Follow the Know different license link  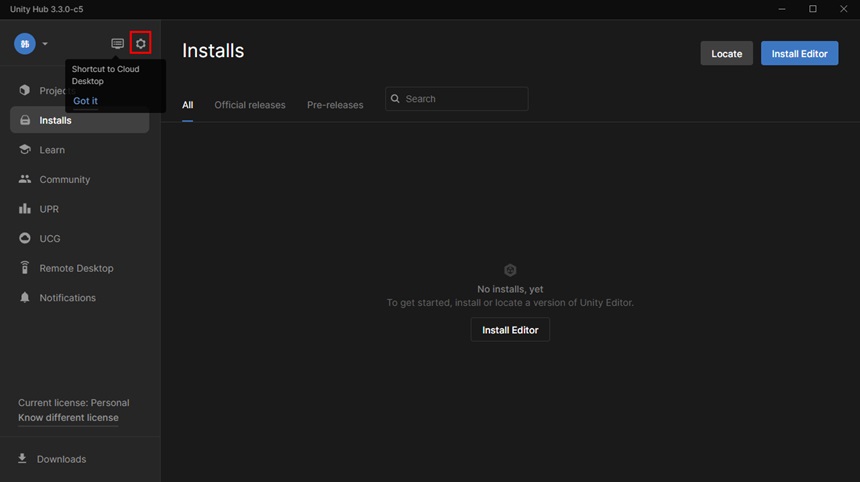[x=68, y=417]
